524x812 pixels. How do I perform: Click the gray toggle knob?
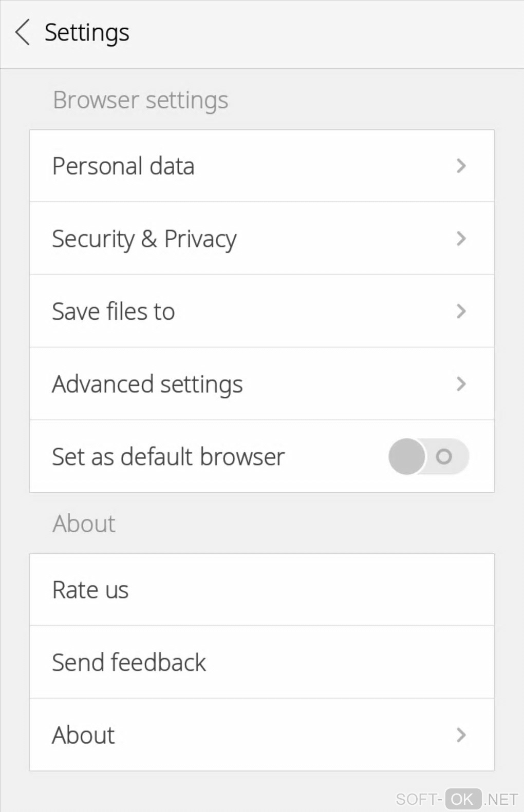(x=407, y=456)
